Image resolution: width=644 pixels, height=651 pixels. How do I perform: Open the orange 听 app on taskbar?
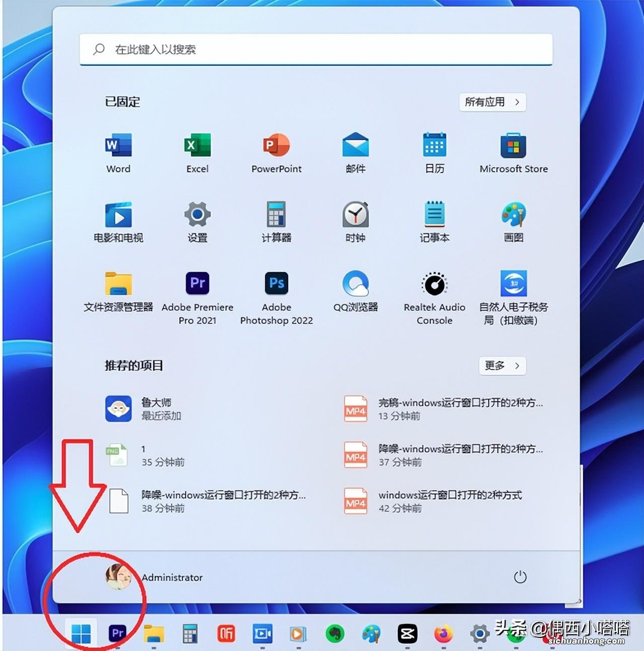point(226,633)
